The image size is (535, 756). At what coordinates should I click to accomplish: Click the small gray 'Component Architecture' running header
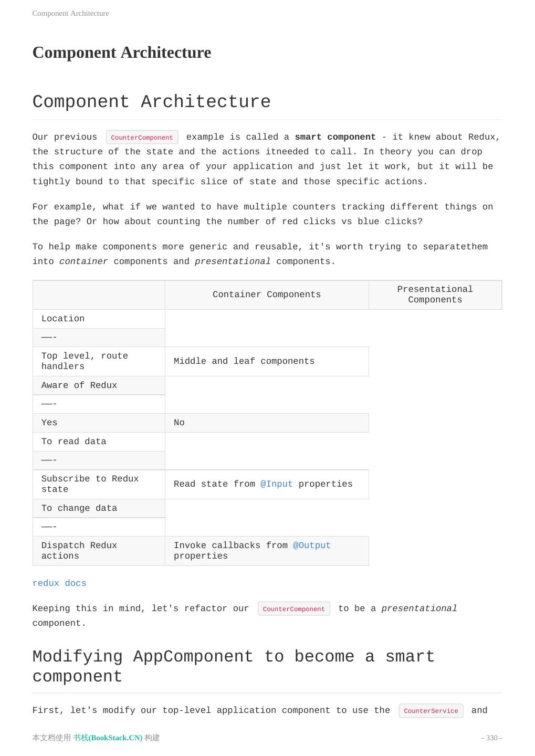[x=71, y=13]
